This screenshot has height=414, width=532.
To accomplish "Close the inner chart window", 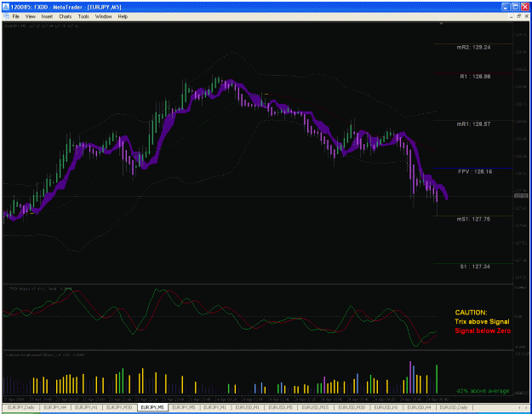I will tap(527, 16).
